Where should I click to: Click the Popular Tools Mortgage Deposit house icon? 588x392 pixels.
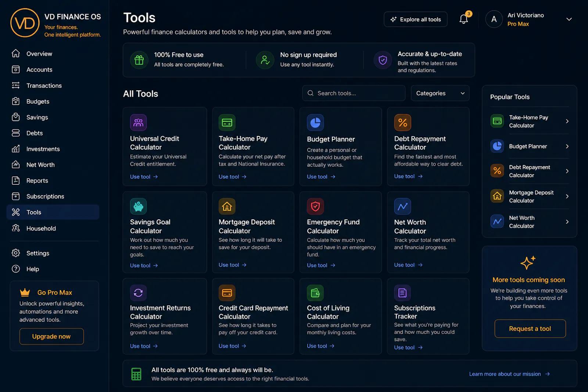click(497, 196)
